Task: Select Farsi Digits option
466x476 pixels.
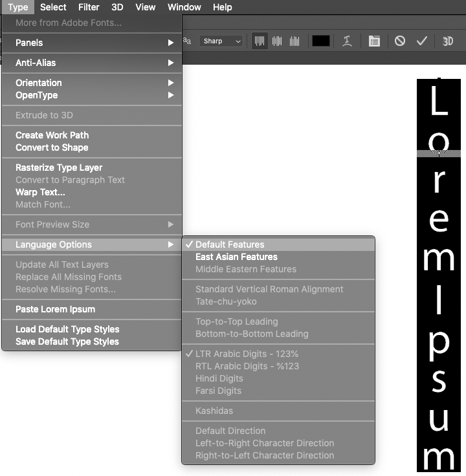Action: pos(278,391)
